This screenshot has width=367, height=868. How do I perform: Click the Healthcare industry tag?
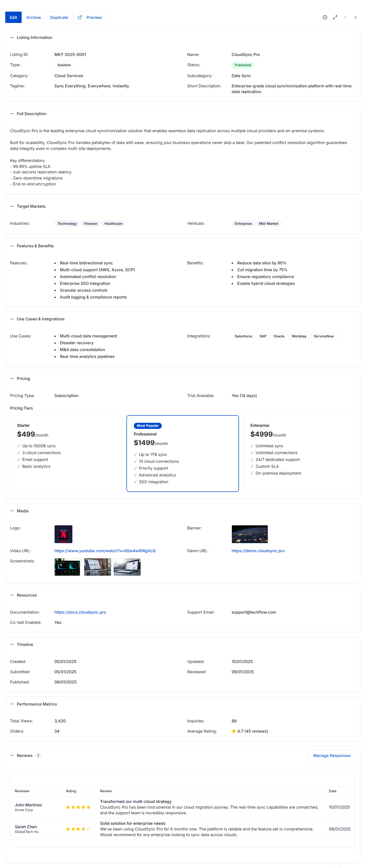click(x=113, y=224)
